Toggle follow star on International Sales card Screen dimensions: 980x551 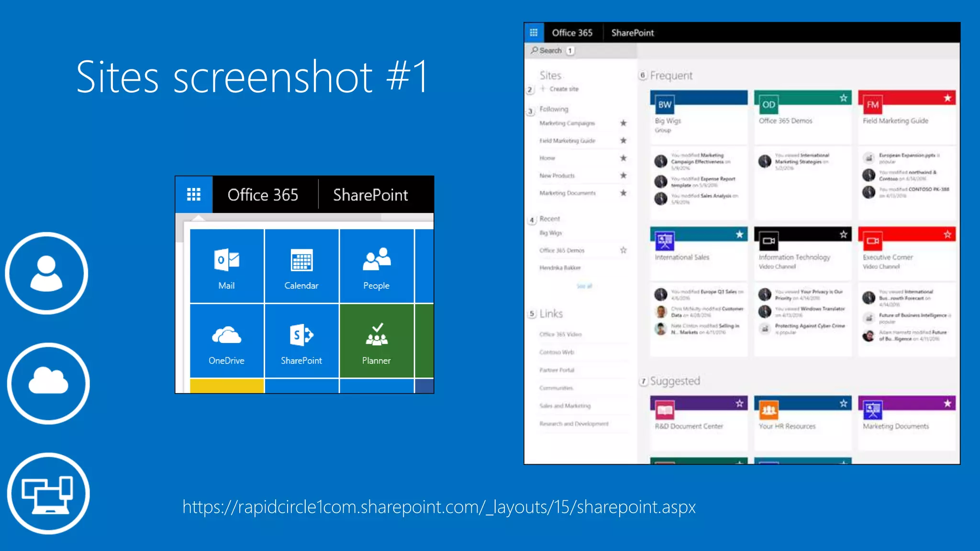pyautogui.click(x=740, y=234)
